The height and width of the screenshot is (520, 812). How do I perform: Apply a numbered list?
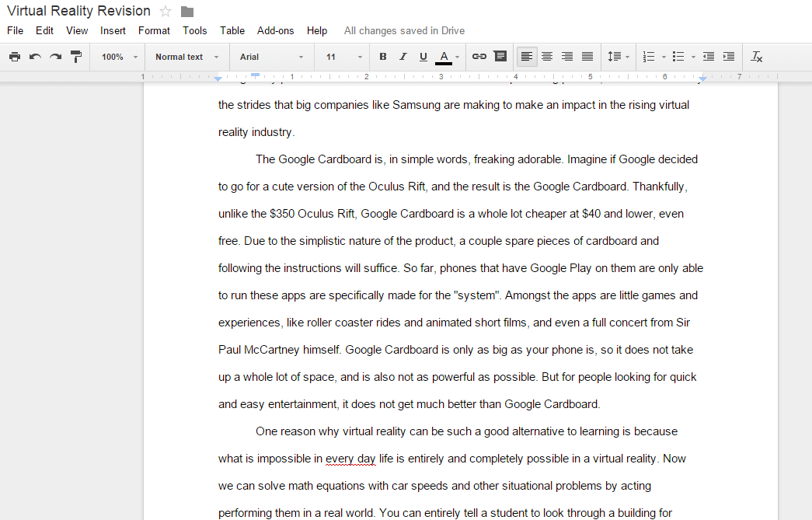[648, 57]
